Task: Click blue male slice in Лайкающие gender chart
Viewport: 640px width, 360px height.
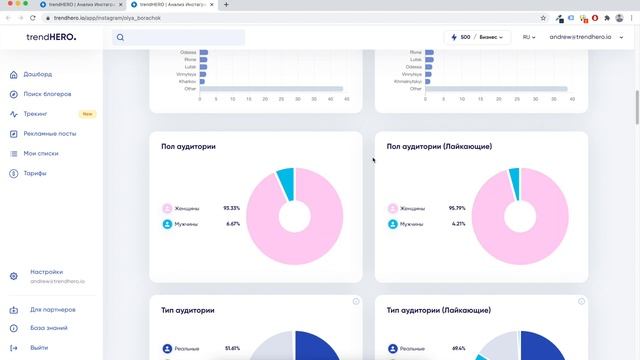Action: 515,183
